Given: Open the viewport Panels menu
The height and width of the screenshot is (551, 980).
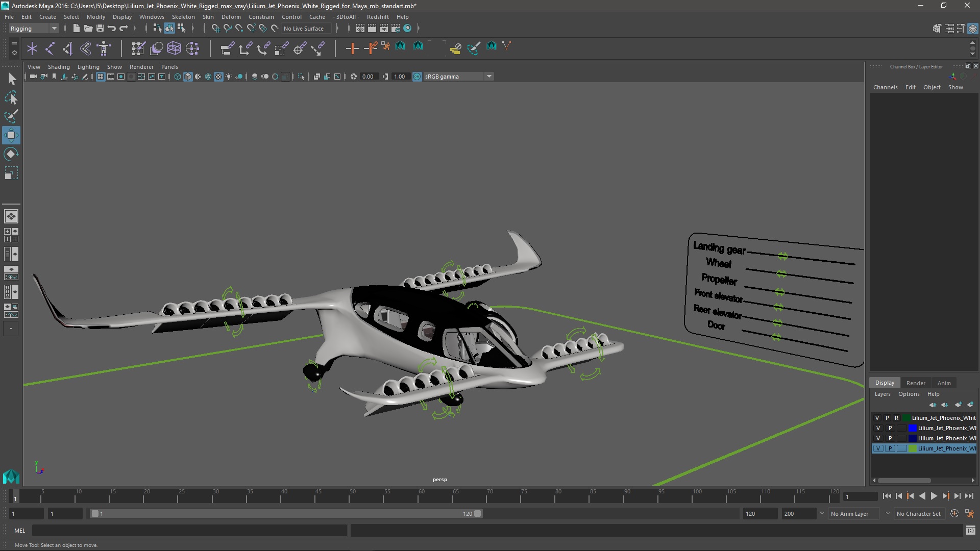Looking at the screenshot, I should [x=169, y=67].
